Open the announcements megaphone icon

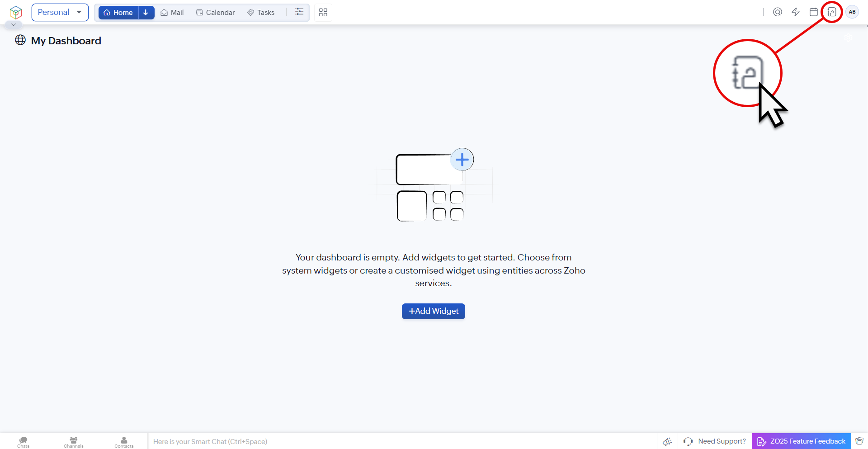[667, 441]
